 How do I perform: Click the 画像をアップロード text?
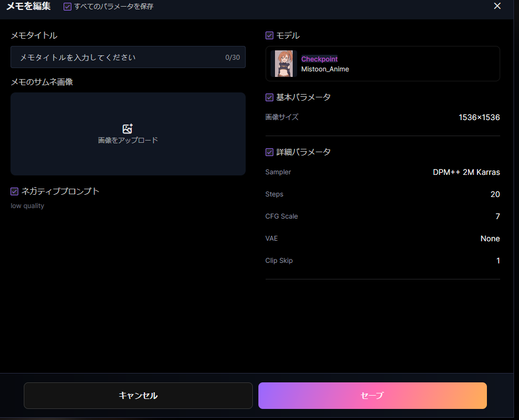click(x=128, y=141)
